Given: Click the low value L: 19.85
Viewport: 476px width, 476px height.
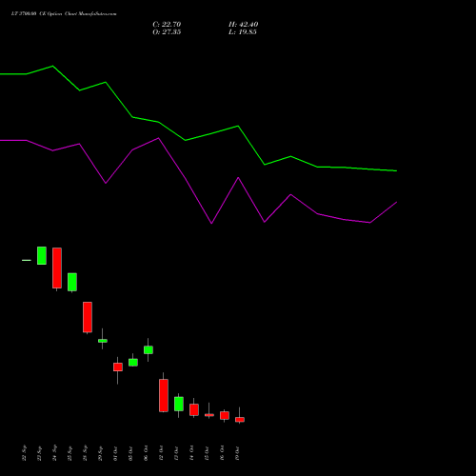Looking at the screenshot, I should coord(243,32).
